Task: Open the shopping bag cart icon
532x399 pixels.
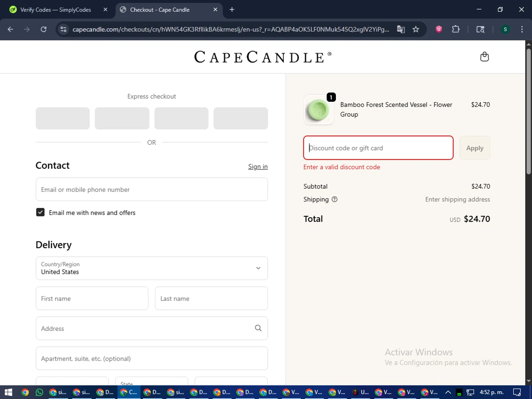Action: coord(484,57)
